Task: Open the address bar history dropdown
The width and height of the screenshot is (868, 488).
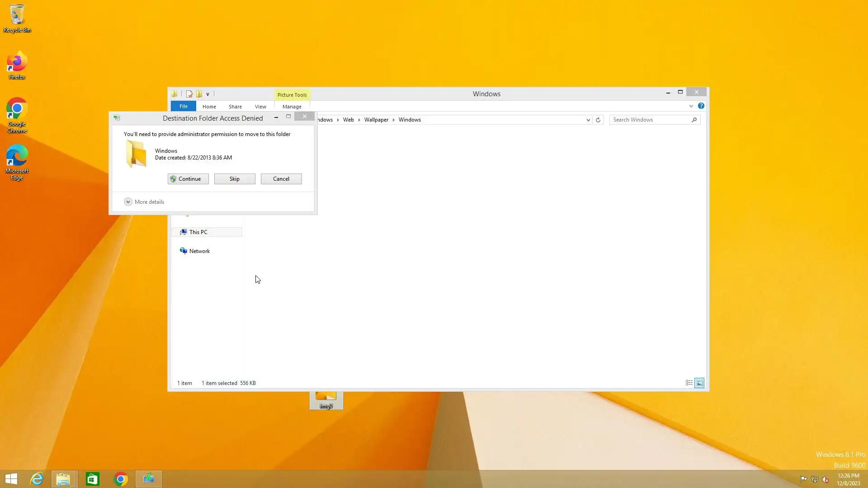Action: 588,120
